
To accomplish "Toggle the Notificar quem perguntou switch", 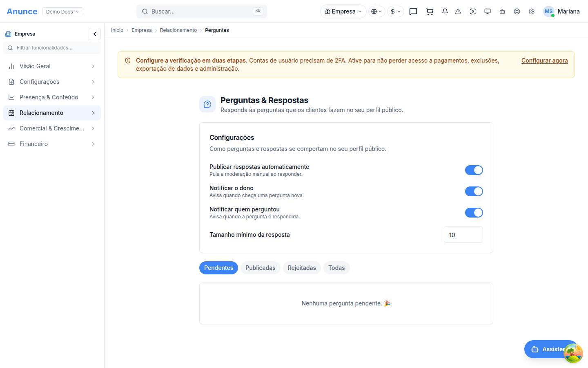I will [x=474, y=213].
